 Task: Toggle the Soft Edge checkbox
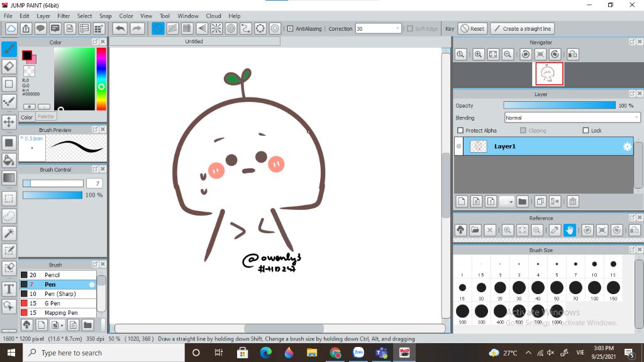pyautogui.click(x=410, y=29)
